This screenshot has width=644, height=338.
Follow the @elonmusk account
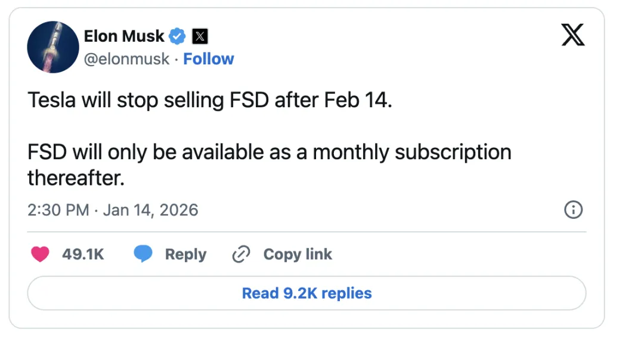208,59
